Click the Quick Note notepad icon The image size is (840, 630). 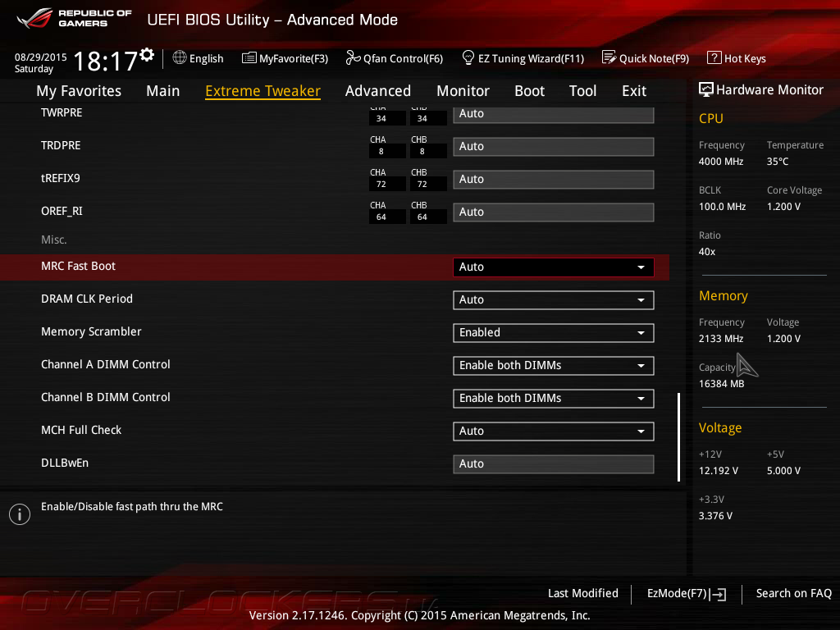[609, 57]
